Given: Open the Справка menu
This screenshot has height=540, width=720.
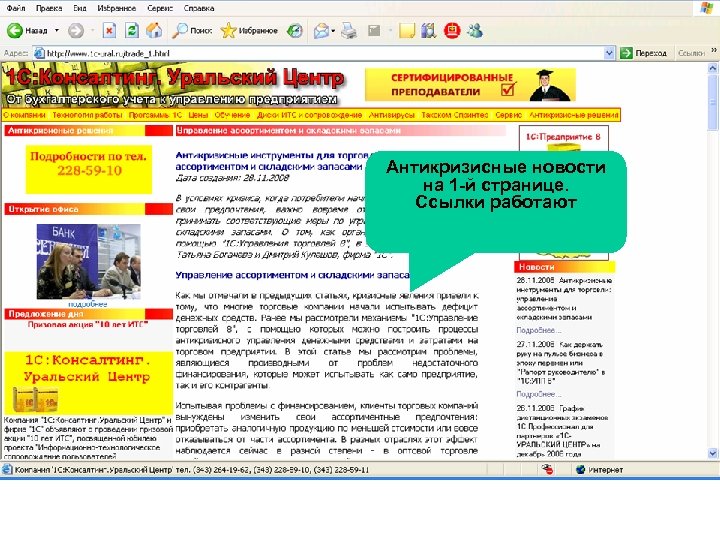Looking at the screenshot, I should 199,8.
